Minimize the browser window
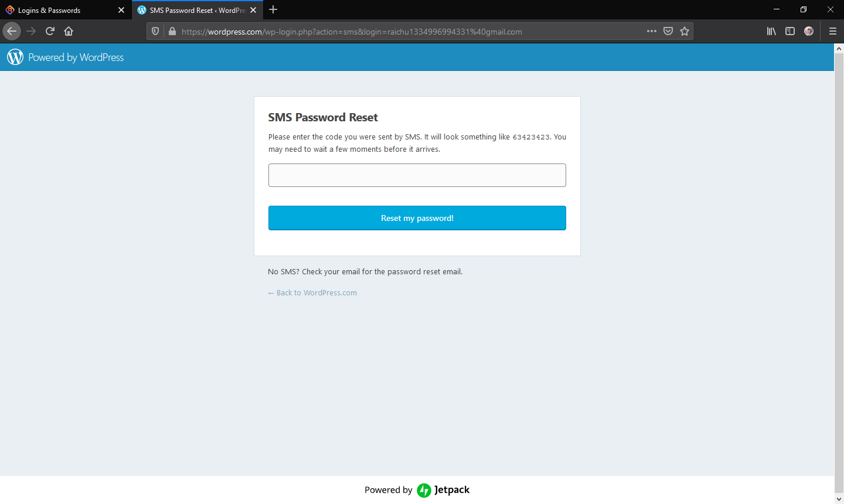This screenshot has width=844, height=504. pos(777,9)
